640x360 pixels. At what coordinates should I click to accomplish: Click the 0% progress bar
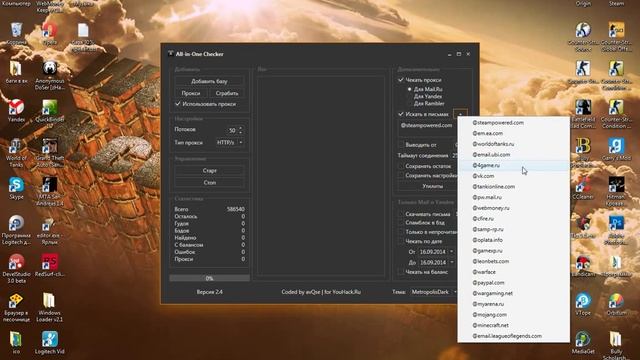pos(209,278)
